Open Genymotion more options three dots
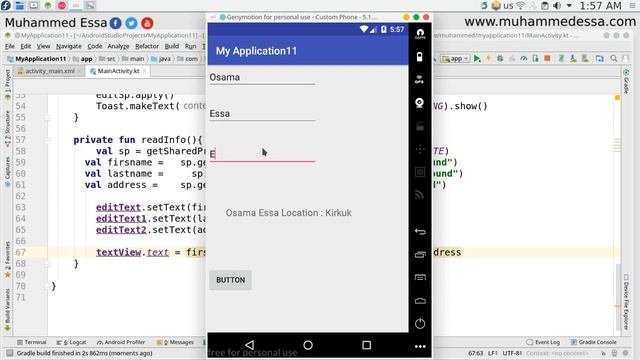Viewport: 640px width, 360px height. pyautogui.click(x=420, y=347)
